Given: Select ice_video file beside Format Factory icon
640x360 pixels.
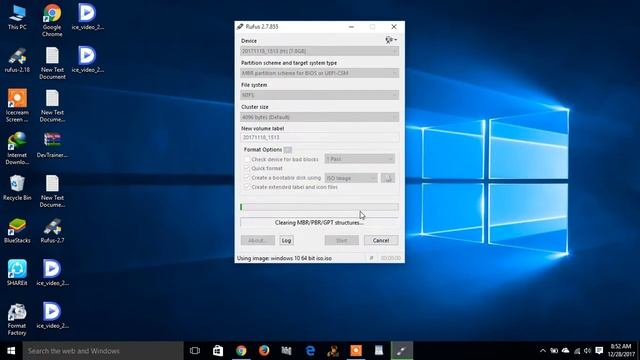Looking at the screenshot, I should point(52,316).
